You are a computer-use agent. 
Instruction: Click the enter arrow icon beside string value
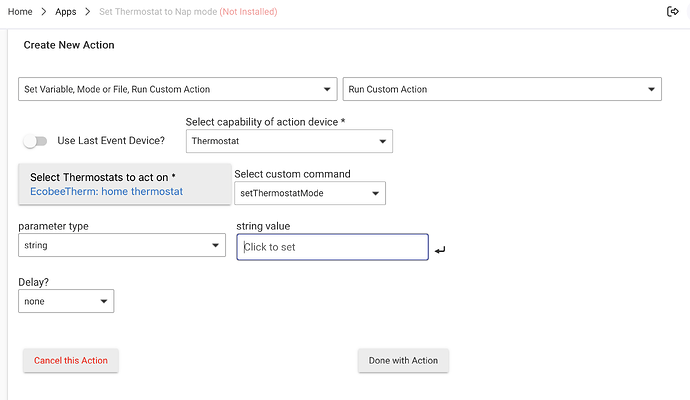click(x=440, y=250)
